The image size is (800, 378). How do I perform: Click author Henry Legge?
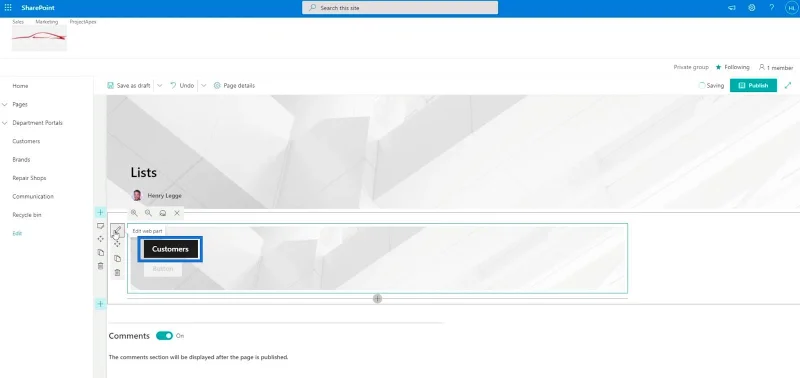[x=165, y=195]
